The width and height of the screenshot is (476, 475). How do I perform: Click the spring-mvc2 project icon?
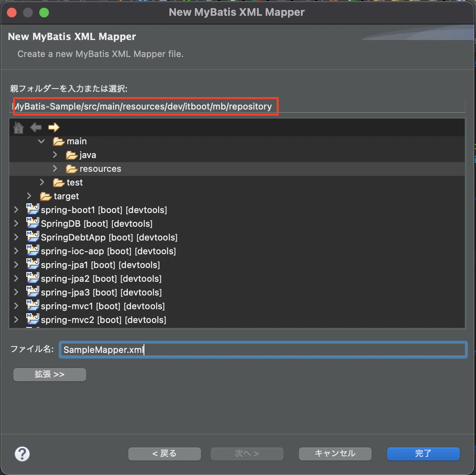pyautogui.click(x=32, y=319)
